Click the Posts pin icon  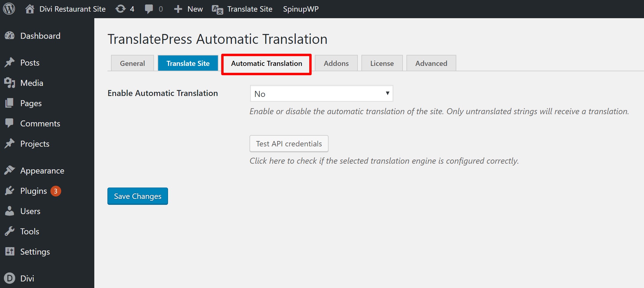point(10,62)
